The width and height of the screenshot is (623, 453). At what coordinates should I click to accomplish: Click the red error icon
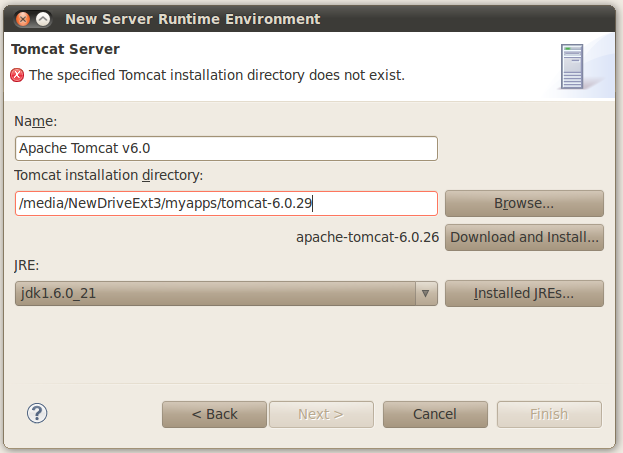point(17,75)
